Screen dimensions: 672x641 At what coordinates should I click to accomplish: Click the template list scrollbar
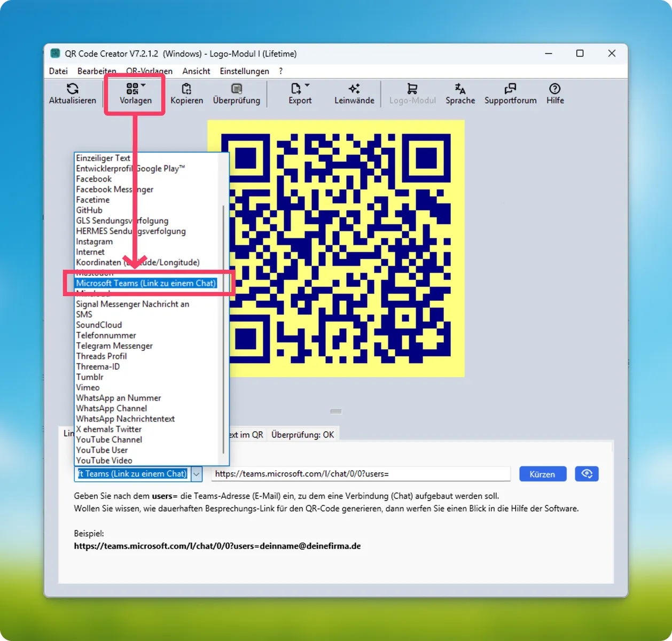point(223,329)
